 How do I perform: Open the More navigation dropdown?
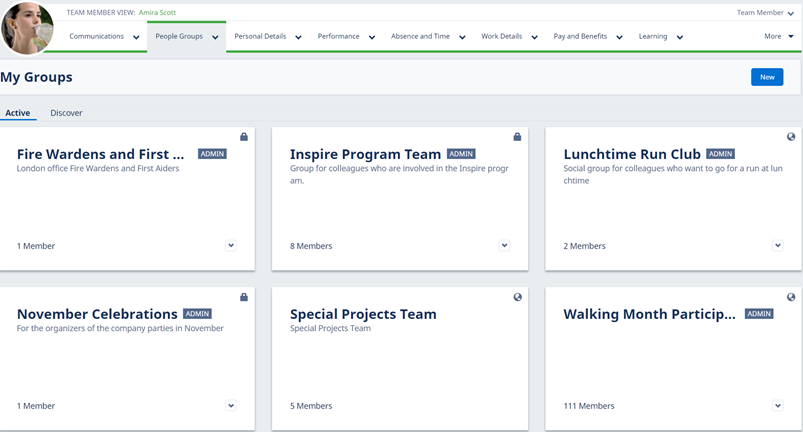tap(778, 36)
